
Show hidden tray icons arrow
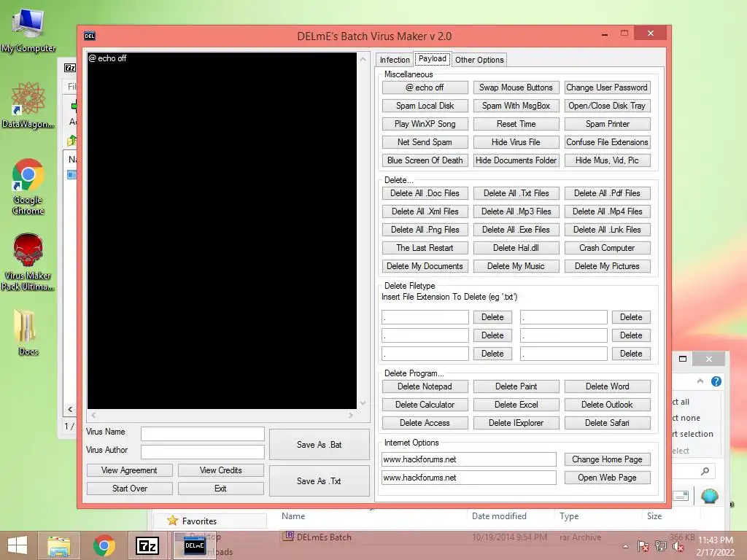[625, 546]
